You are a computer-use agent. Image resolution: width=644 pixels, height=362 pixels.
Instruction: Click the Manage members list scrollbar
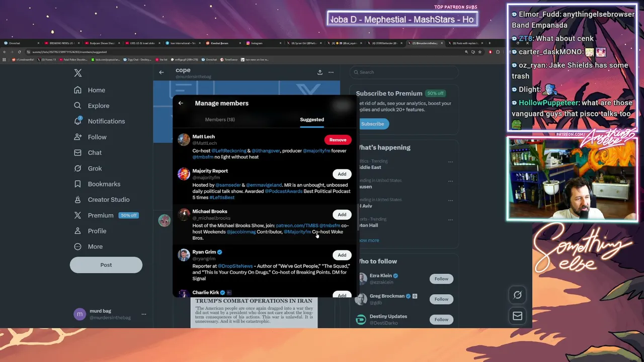point(357,218)
